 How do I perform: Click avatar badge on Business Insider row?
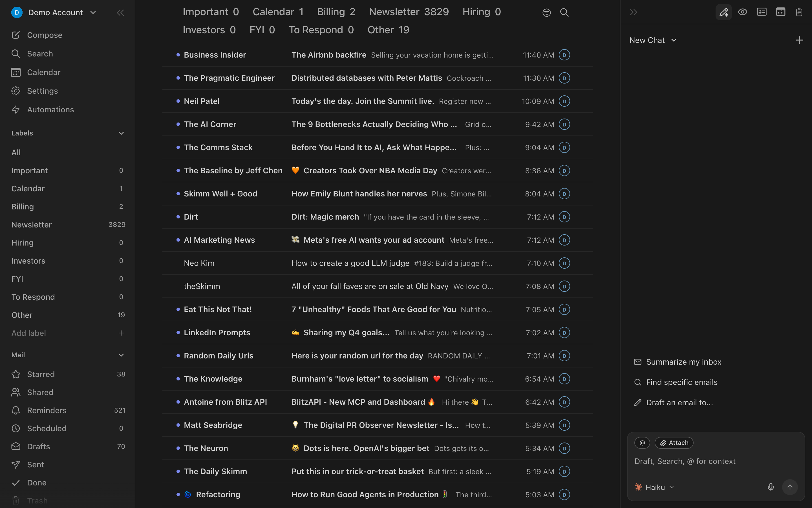tap(564, 55)
